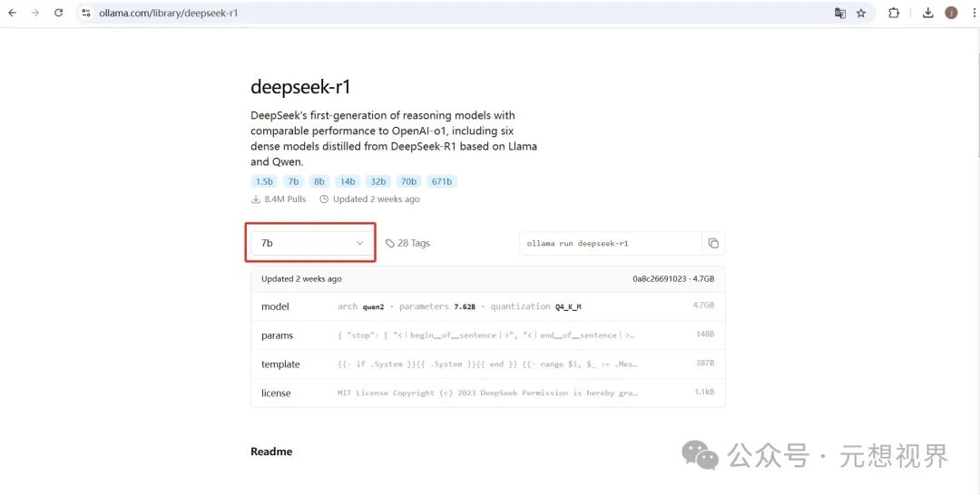Open the template file row
Image resolution: width=980 pixels, height=495 pixels.
tap(487, 364)
